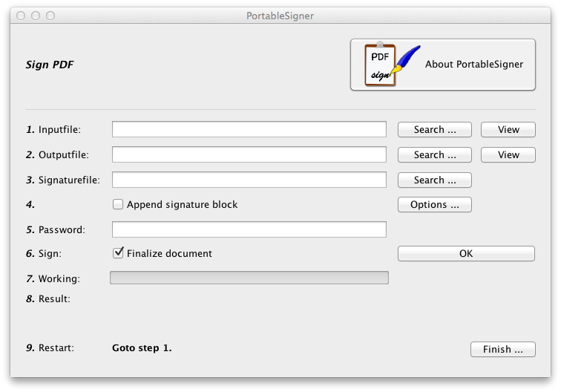The height and width of the screenshot is (392, 561).
Task: View the output file
Action: (508, 154)
